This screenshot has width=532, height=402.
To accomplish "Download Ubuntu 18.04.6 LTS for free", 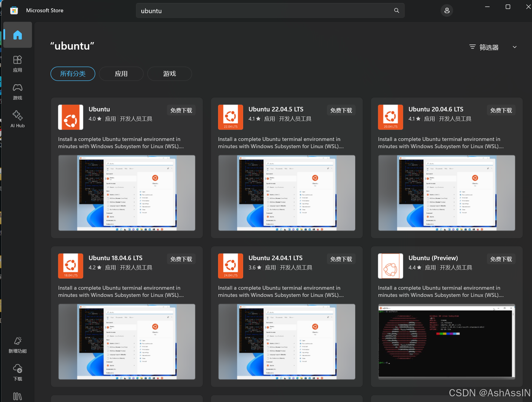I will (x=181, y=259).
